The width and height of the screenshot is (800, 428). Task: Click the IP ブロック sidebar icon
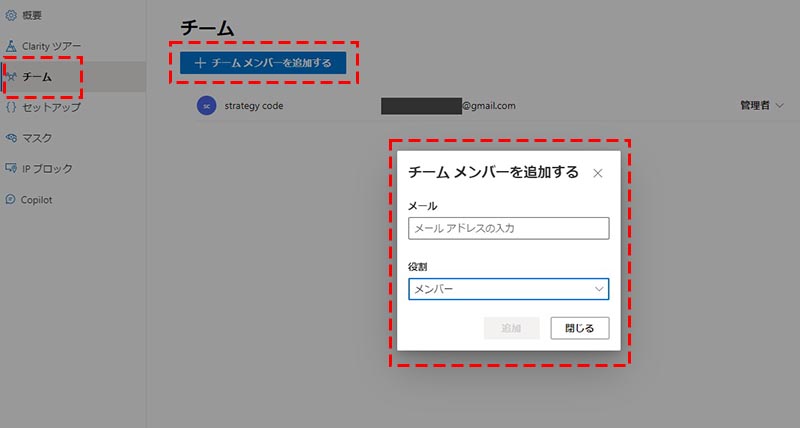(11, 169)
